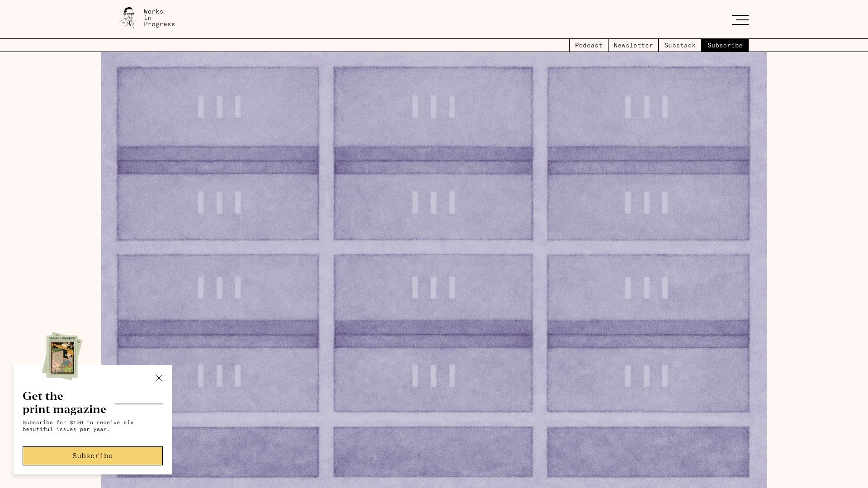Viewport: 868px width, 488px height.
Task: Go to the Newsletter tab
Action: click(x=633, y=45)
